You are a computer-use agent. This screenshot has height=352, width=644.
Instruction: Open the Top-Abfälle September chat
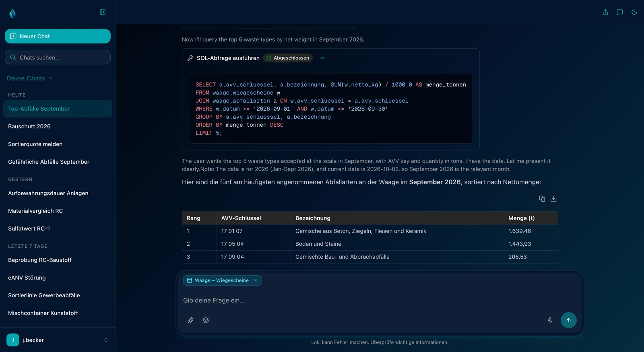point(58,109)
